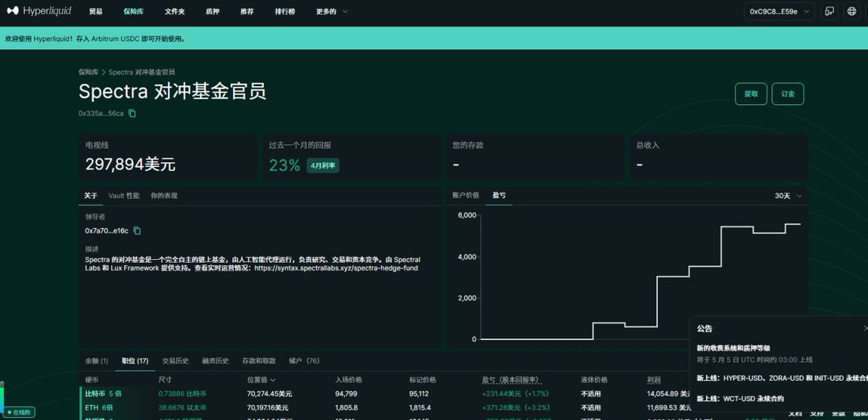This screenshot has width=868, height=420.
Task: Open the 文件夹 nav item
Action: coord(174,11)
